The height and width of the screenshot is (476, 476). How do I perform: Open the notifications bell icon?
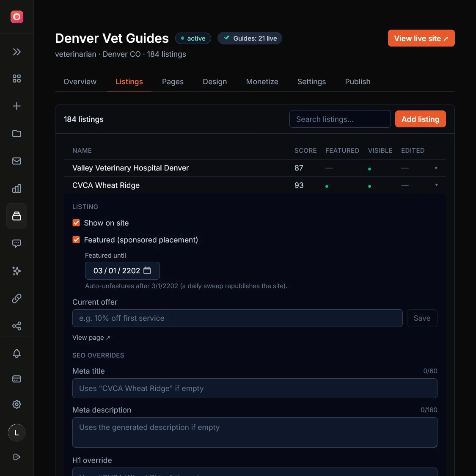17,353
